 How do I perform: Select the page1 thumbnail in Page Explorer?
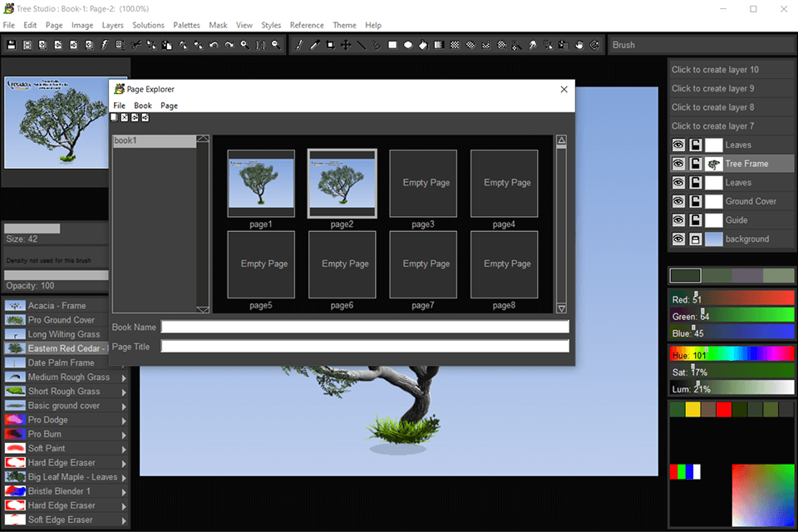click(x=261, y=183)
